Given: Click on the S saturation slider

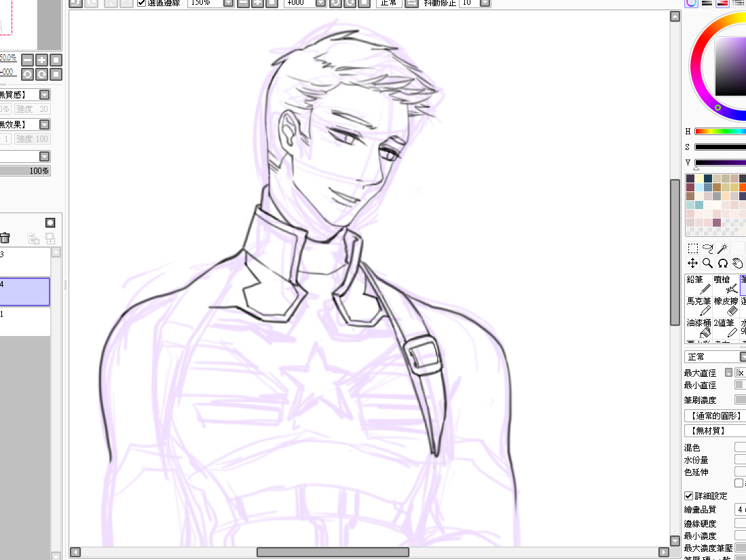Looking at the screenshot, I should tap(720, 147).
